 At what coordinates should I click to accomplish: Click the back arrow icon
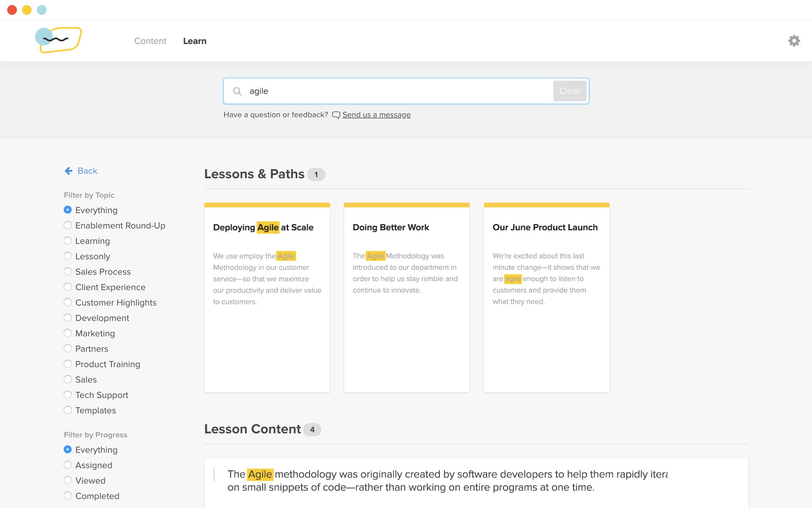[68, 170]
